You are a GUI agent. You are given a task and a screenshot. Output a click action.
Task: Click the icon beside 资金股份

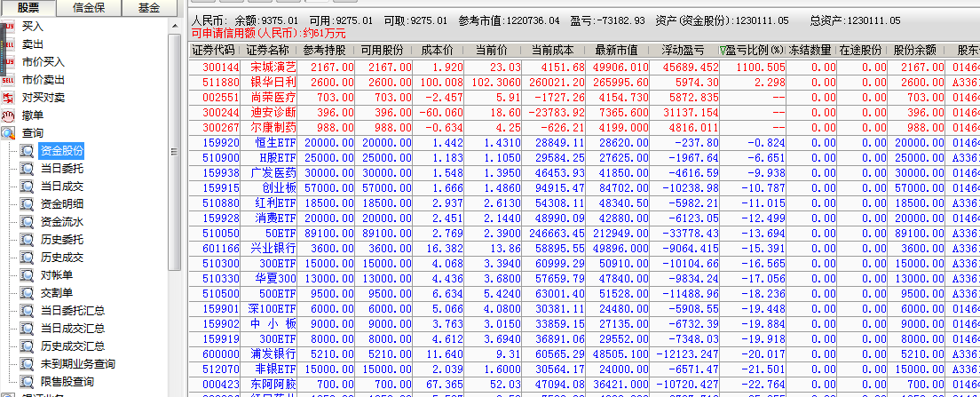coord(27,151)
